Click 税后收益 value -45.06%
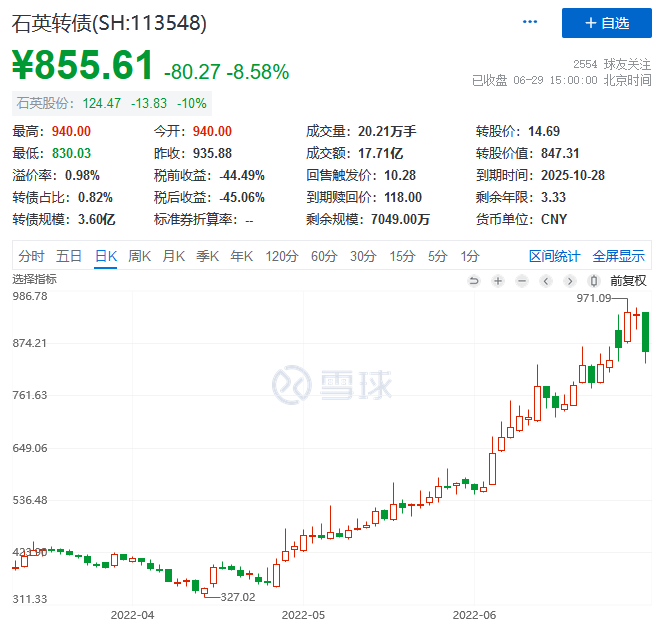Image resolution: width=667 pixels, height=632 pixels. (x=242, y=198)
